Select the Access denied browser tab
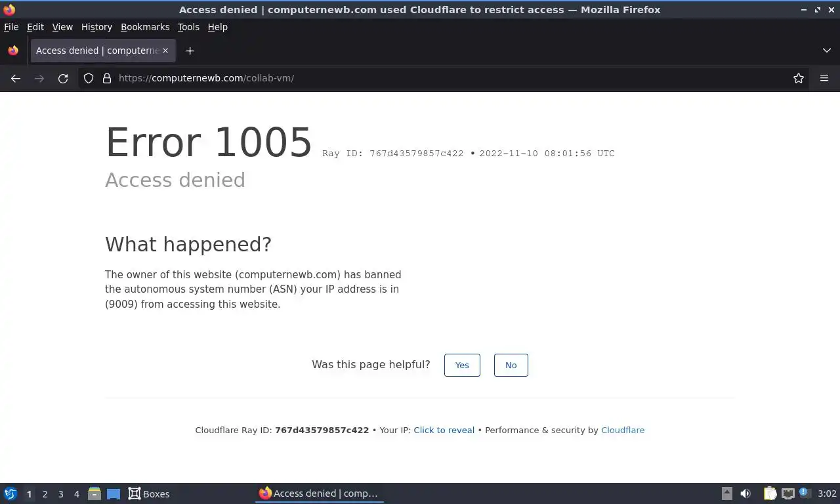Viewport: 840px width, 504px height. click(102, 51)
